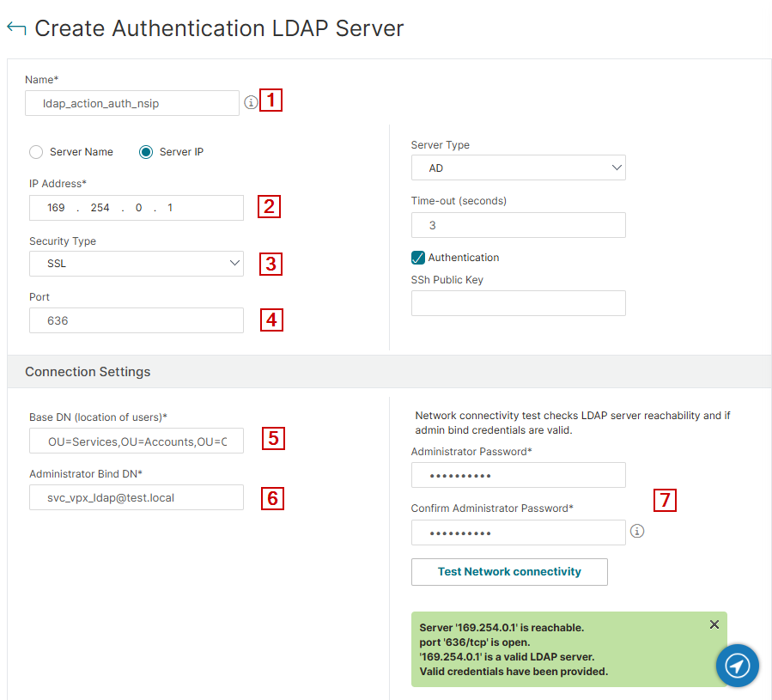Viewport: 772px width, 700px height.
Task: Click Test Network connectivity button
Action: click(509, 572)
